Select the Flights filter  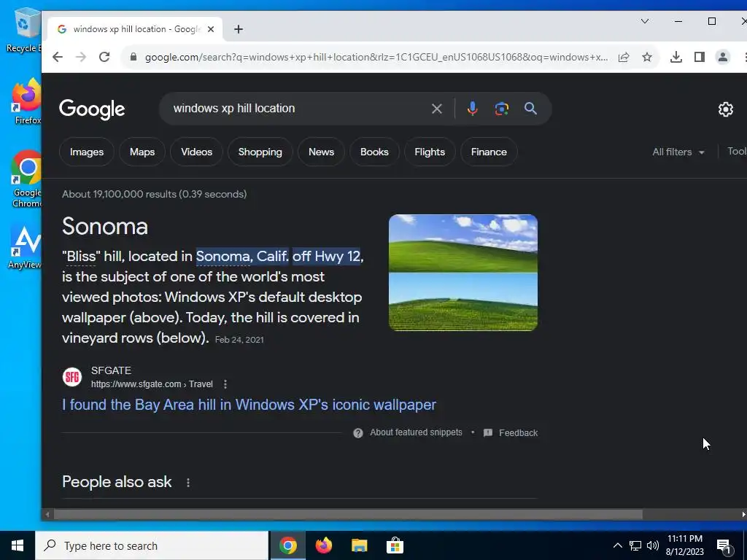pyautogui.click(x=430, y=152)
